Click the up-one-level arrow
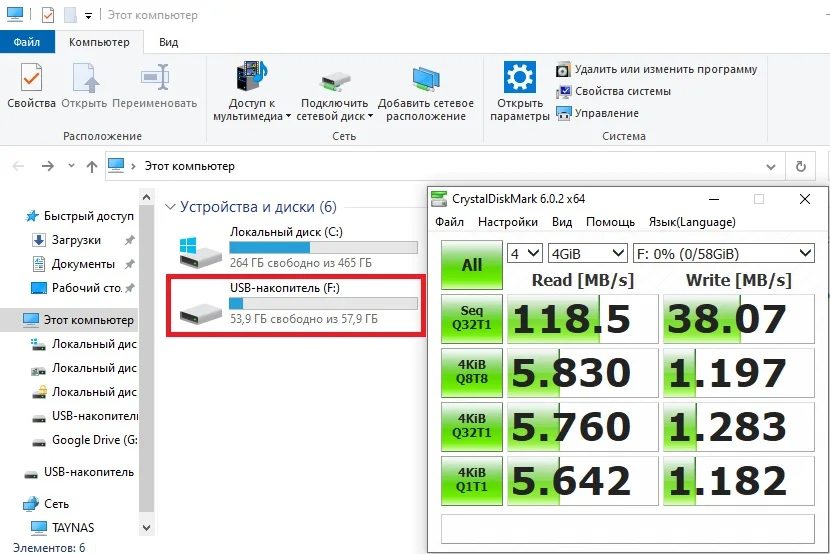Image resolution: width=830 pixels, height=554 pixels. [92, 167]
